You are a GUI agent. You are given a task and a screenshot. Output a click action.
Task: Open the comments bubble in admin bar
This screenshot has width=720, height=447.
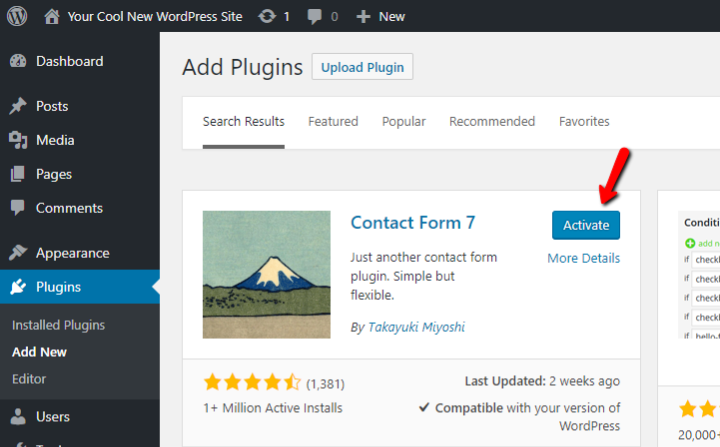click(315, 17)
